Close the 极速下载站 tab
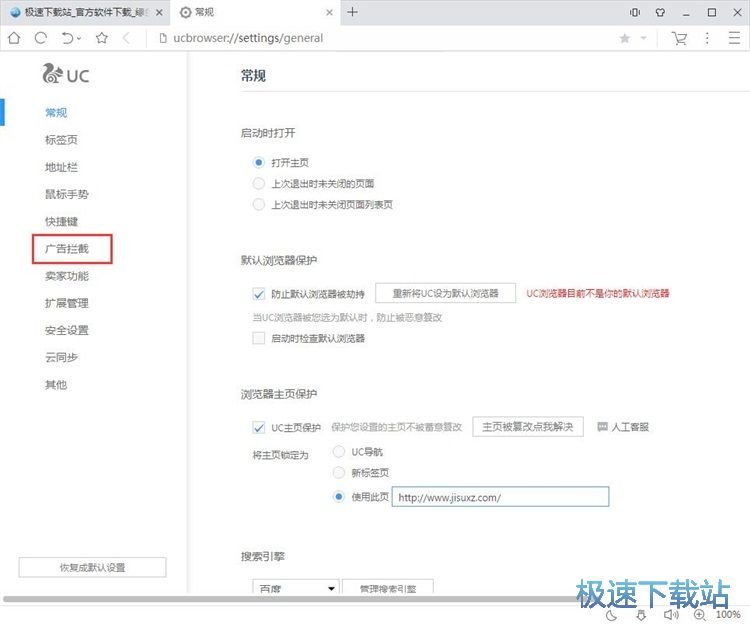The height and width of the screenshot is (624, 750). click(159, 12)
